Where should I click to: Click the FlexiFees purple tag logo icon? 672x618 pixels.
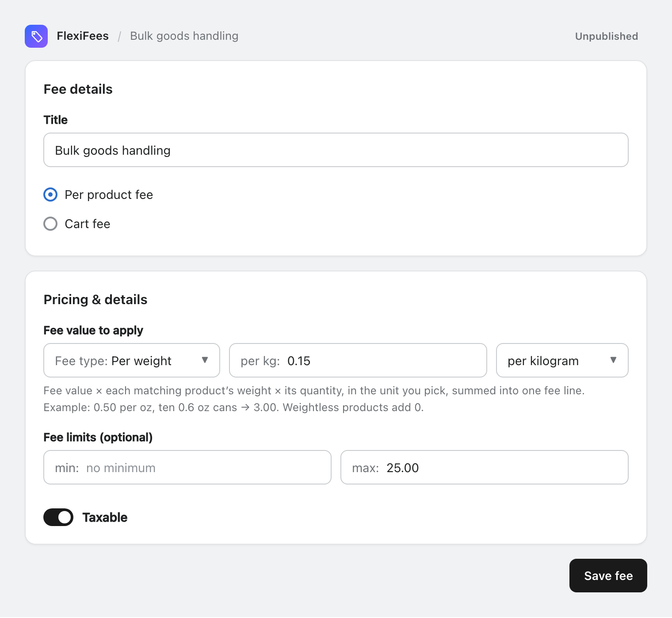(36, 36)
